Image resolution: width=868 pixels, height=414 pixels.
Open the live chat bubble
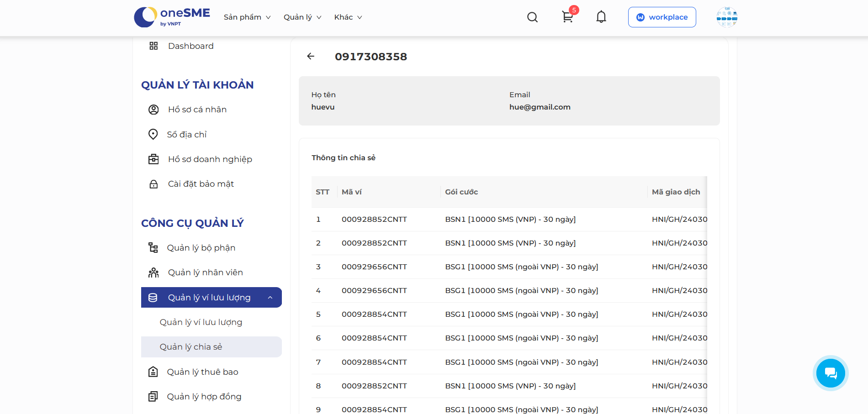tap(830, 373)
